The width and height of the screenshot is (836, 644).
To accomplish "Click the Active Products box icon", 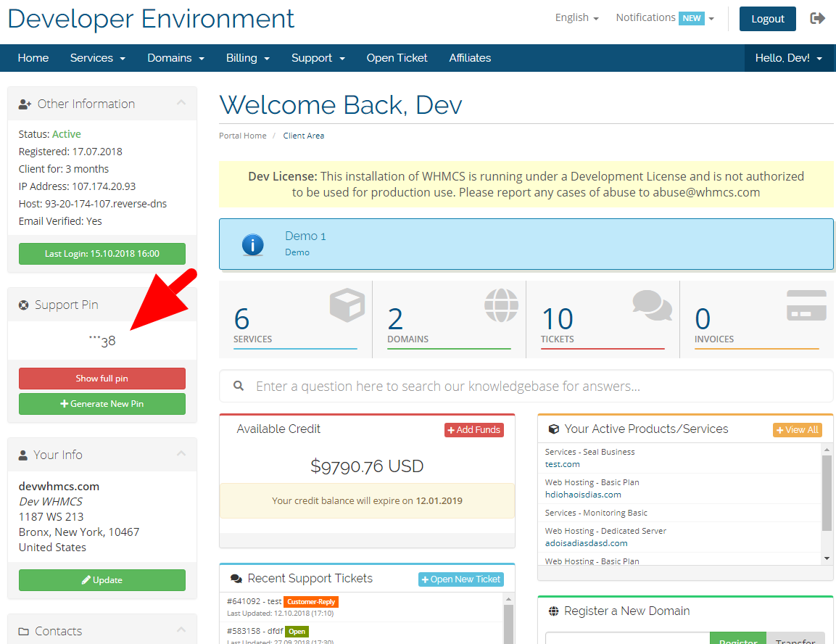I will click(x=554, y=429).
